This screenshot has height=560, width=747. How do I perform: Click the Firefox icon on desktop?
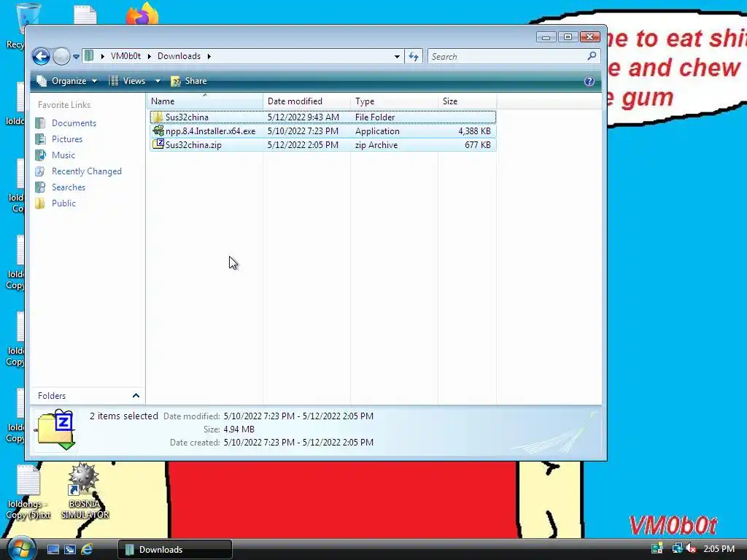coord(142,14)
